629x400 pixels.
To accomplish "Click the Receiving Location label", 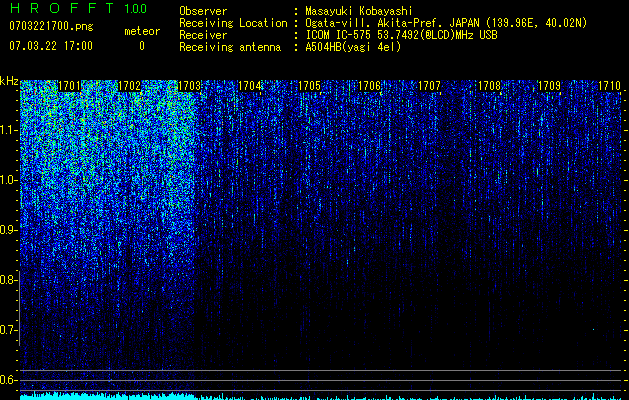I will tap(233, 23).
